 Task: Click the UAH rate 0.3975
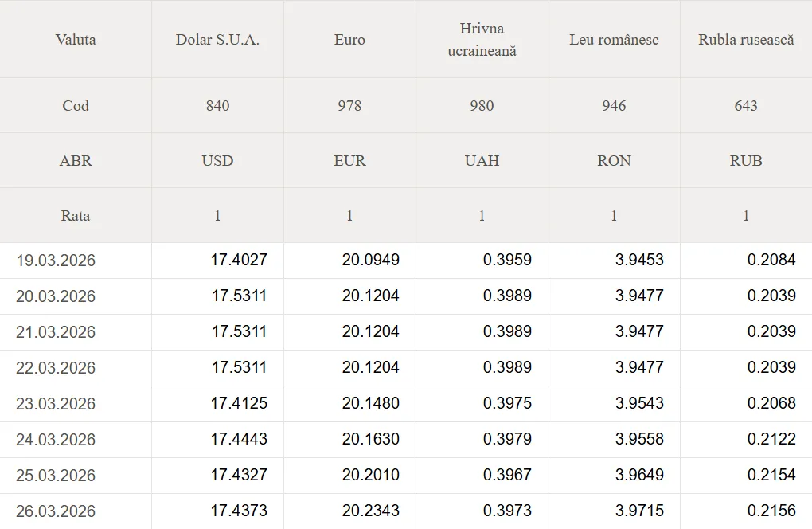[x=507, y=403]
